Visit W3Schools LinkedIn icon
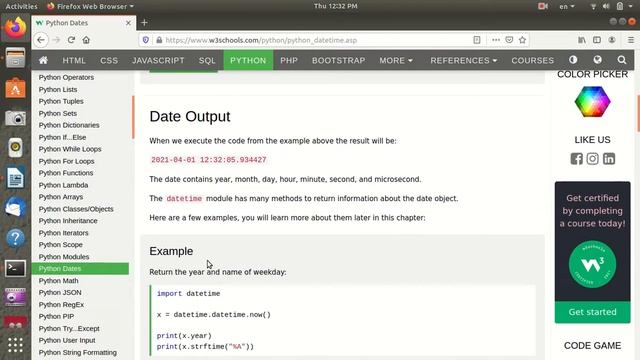 click(x=609, y=159)
